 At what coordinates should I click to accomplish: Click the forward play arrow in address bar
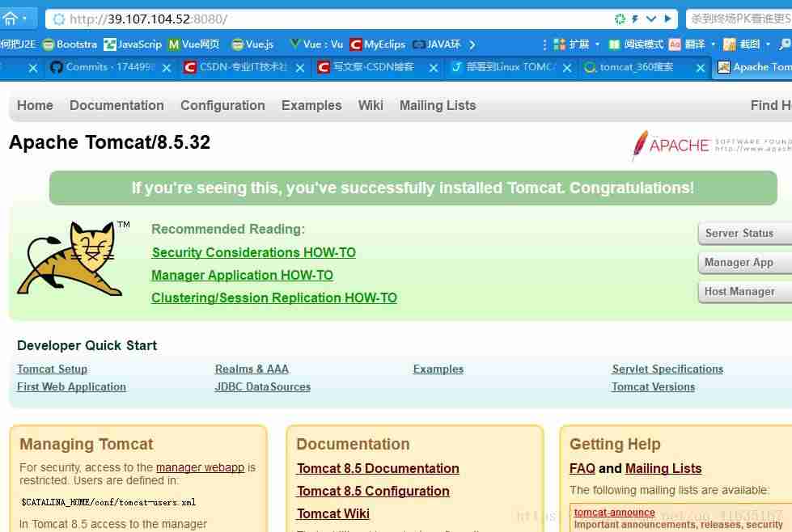(x=667, y=19)
